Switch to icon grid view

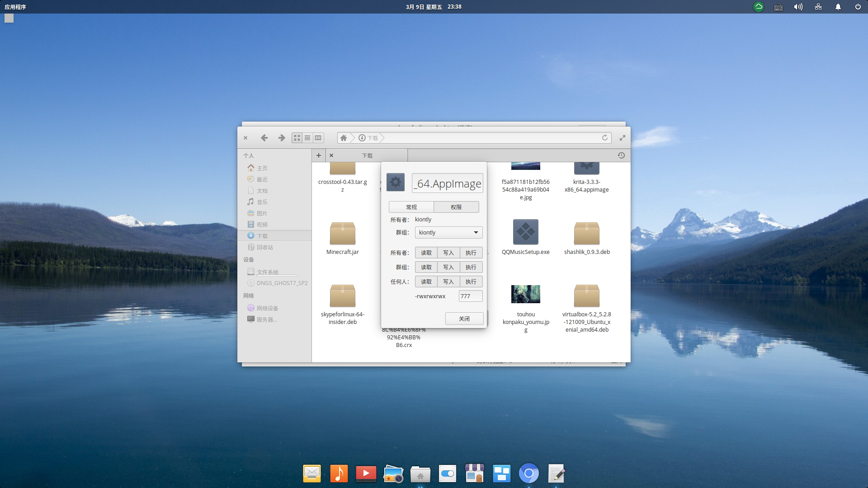297,138
